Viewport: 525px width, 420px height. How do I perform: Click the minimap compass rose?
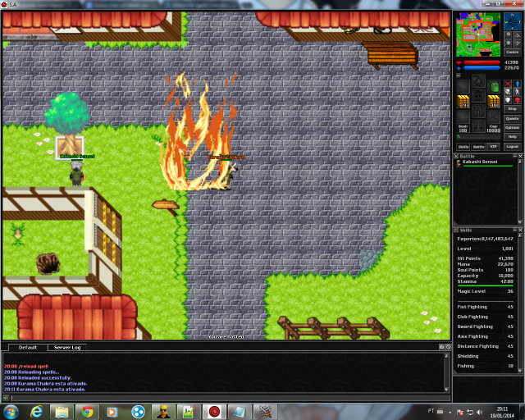pos(512,21)
